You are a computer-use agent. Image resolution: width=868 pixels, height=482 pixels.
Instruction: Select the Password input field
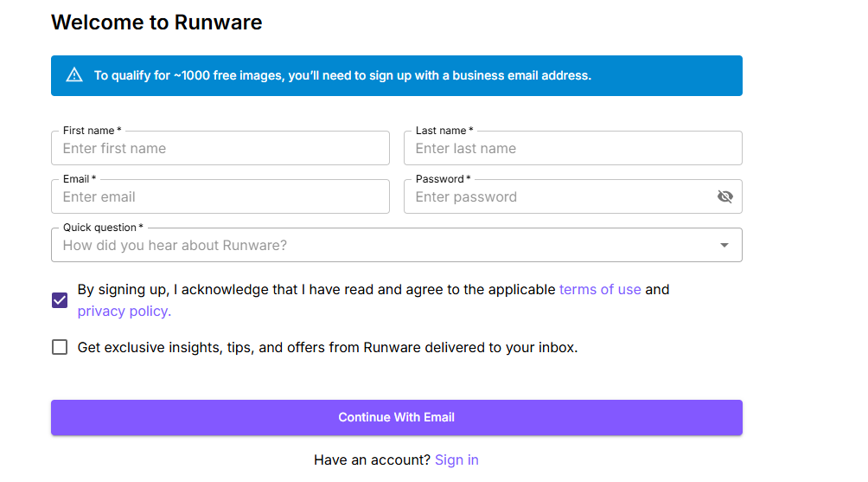coord(573,196)
